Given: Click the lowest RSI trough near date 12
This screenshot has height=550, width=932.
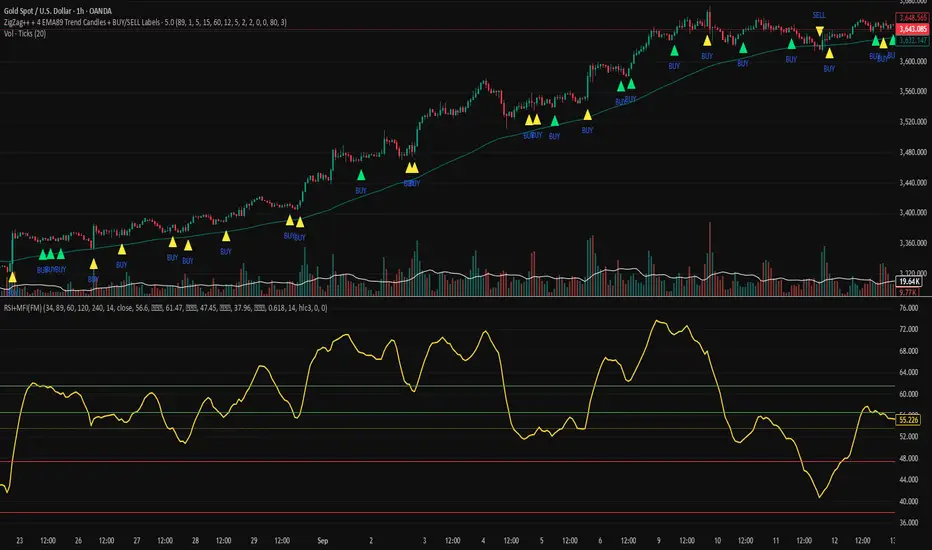Looking at the screenshot, I should [x=820, y=496].
